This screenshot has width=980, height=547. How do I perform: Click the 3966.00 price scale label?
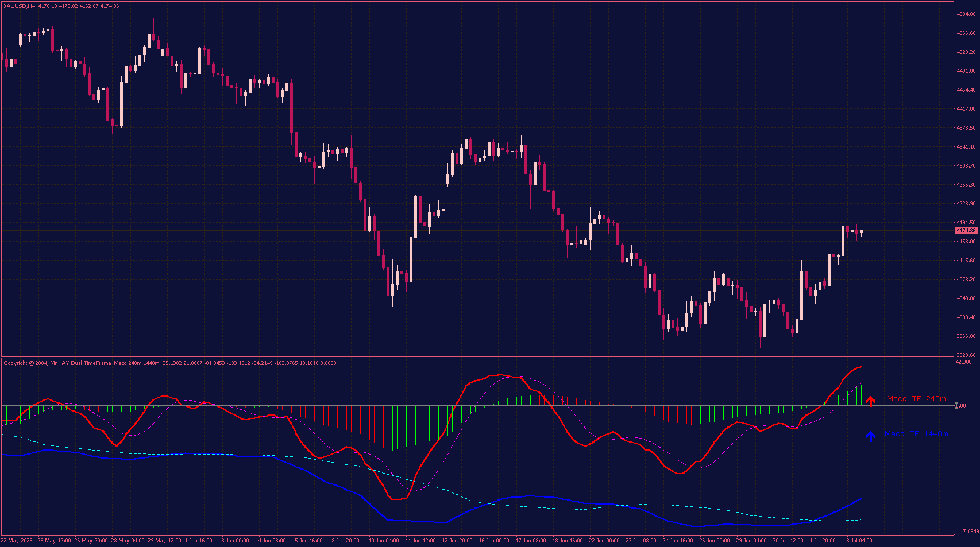tap(966, 336)
